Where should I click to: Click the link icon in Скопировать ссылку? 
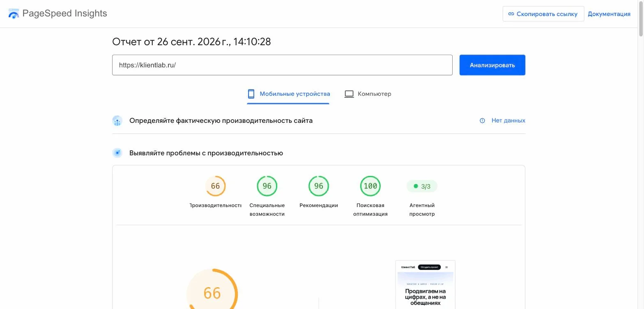tap(511, 14)
